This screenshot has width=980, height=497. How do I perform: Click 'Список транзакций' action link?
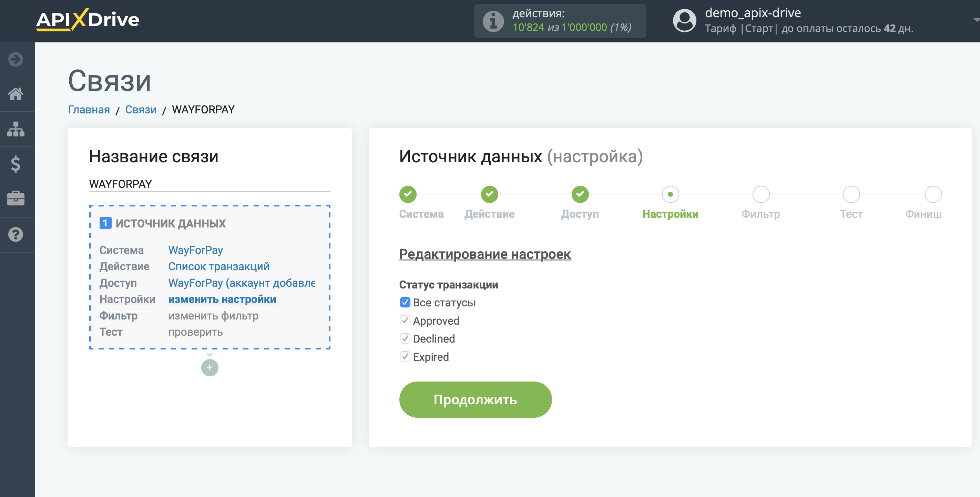(219, 266)
